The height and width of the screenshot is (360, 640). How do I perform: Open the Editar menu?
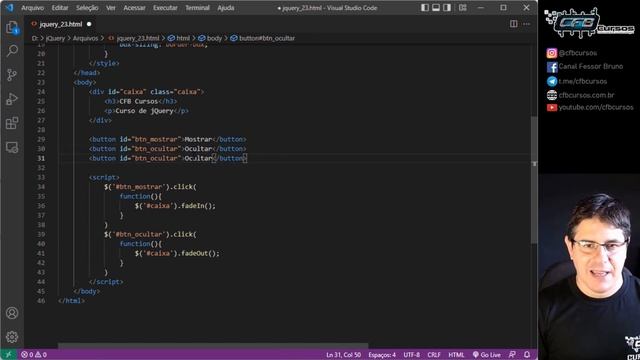pos(60,8)
